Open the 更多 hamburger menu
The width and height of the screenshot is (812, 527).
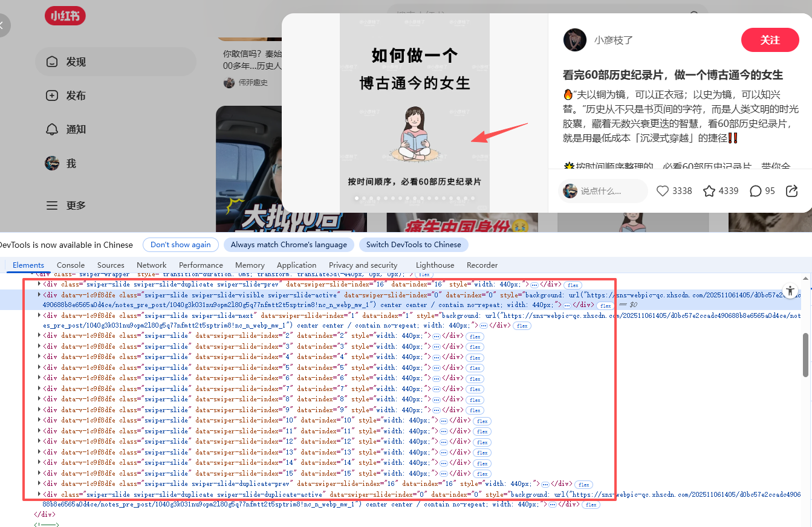click(115, 205)
